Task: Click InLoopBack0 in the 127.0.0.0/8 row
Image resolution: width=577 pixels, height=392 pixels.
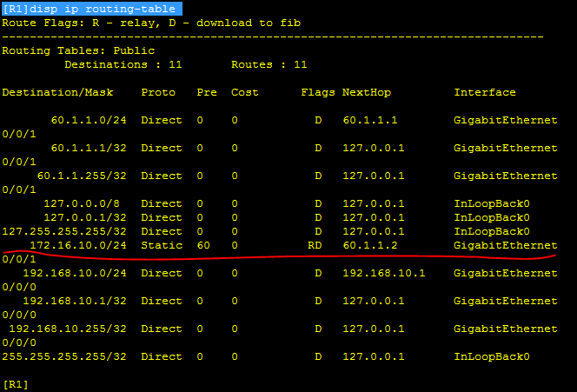Action: click(492, 203)
